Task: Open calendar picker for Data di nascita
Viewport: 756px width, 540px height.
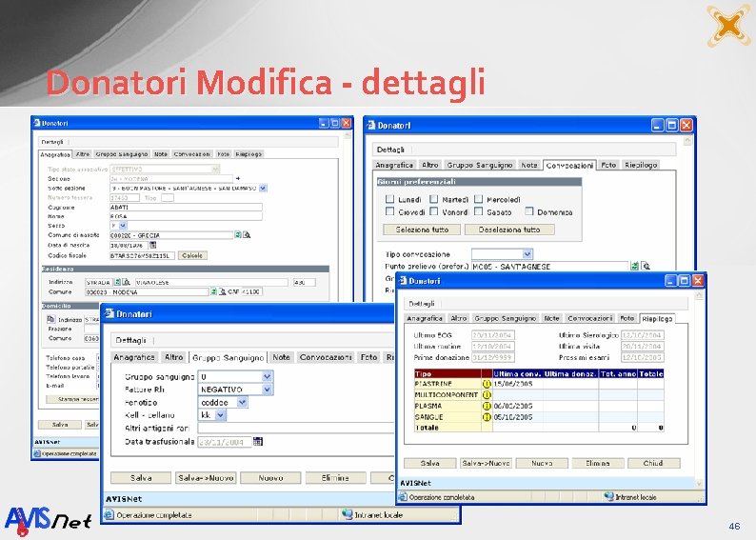Action: click(x=153, y=245)
